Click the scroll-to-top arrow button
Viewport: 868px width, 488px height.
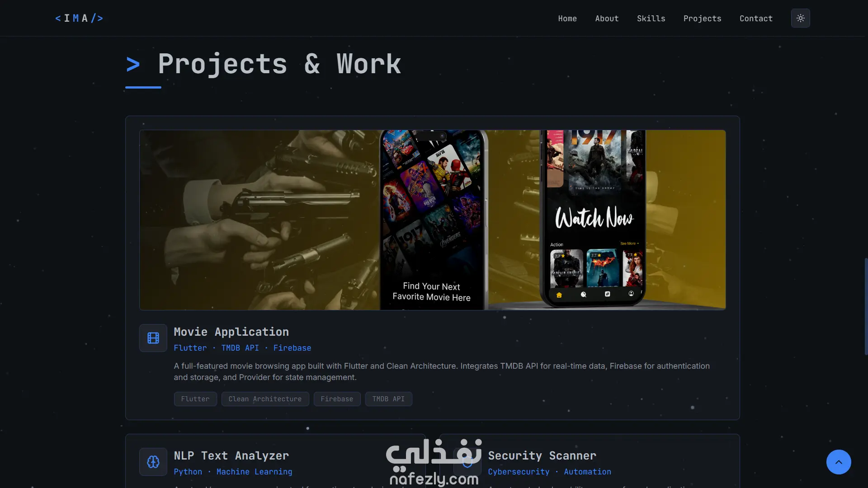tap(839, 462)
